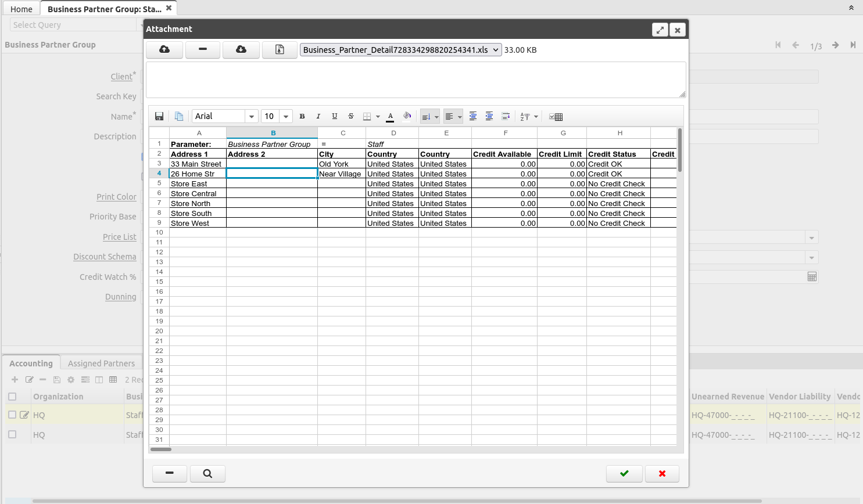Select cell containing 33 Main Street
This screenshot has width=863, height=504.
[x=198, y=164]
